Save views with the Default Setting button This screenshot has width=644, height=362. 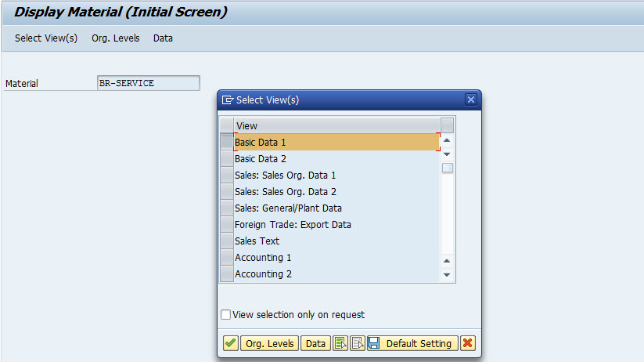pyautogui.click(x=412, y=343)
